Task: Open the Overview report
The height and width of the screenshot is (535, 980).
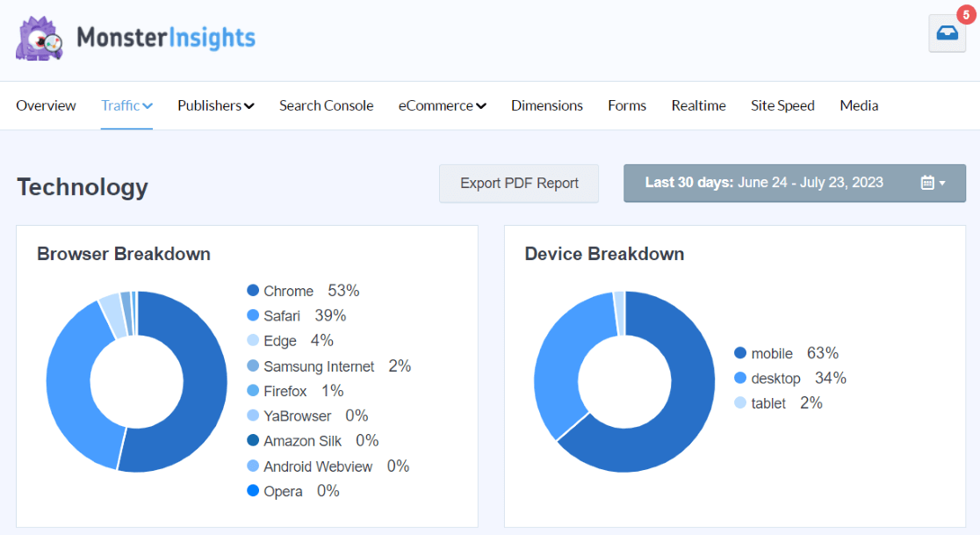Action: (46, 105)
